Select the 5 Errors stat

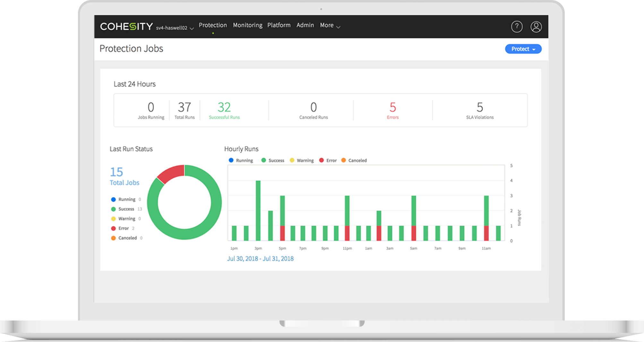tap(393, 110)
